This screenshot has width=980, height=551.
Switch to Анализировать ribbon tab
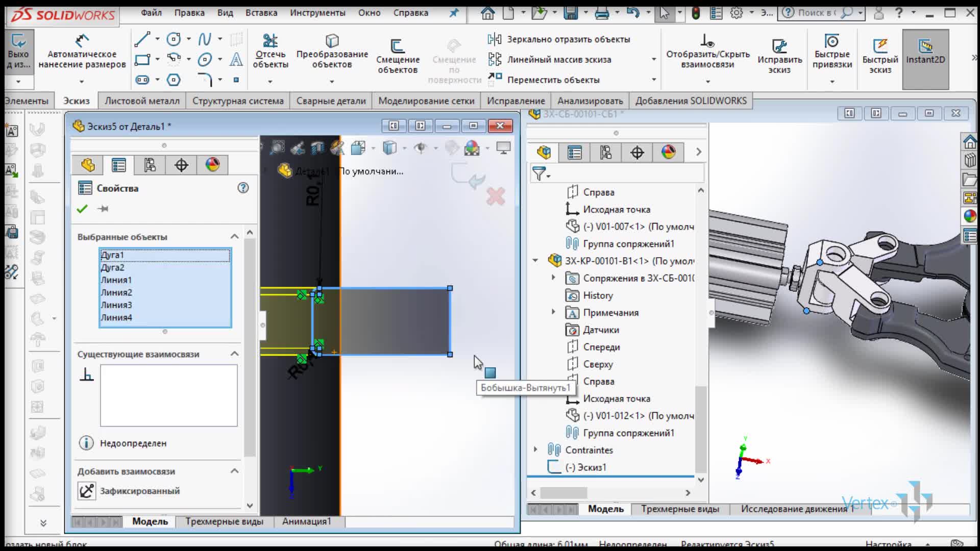[x=590, y=101]
